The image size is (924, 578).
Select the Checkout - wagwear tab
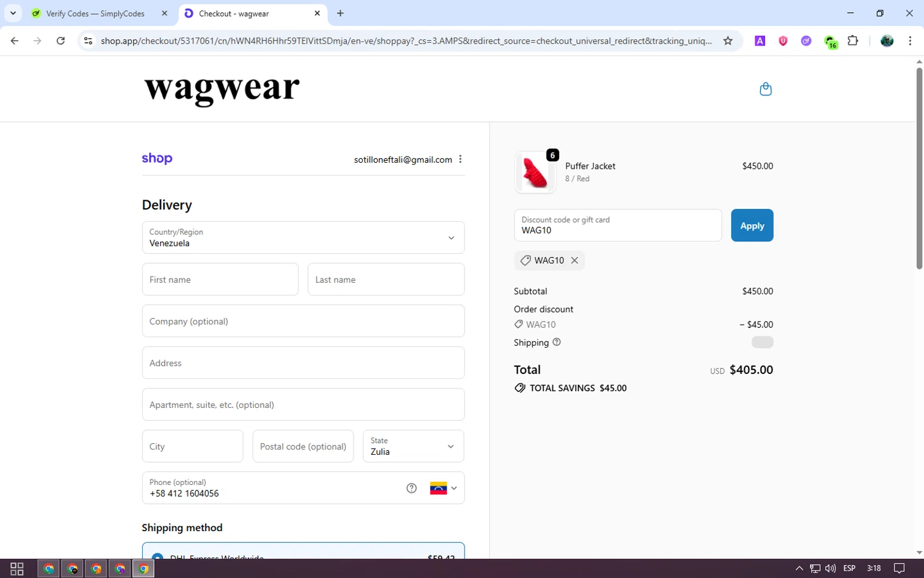(253, 13)
